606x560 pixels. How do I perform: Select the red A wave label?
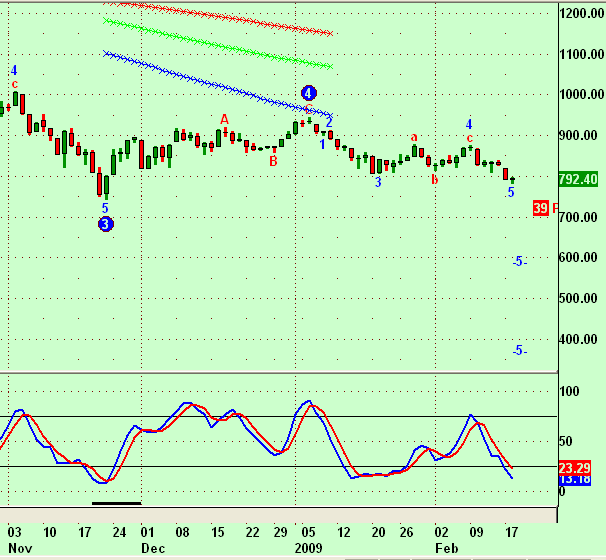[225, 119]
